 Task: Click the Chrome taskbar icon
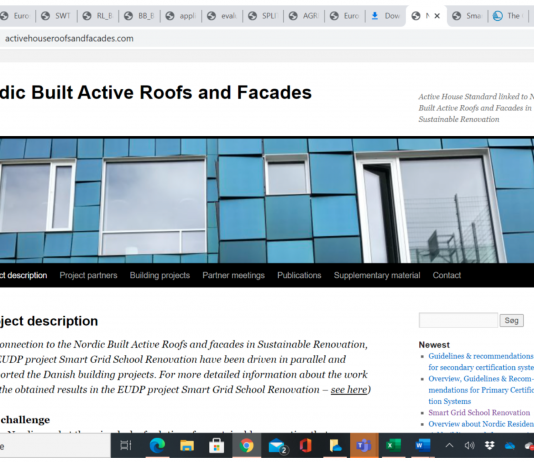click(246, 445)
